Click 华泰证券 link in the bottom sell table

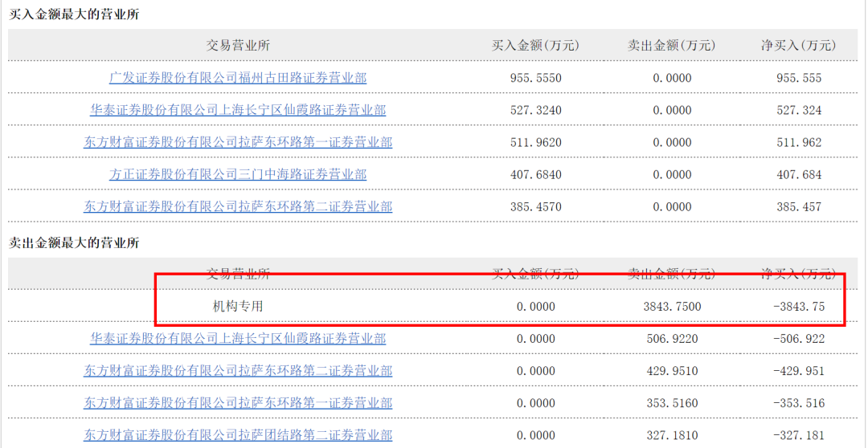[x=238, y=339]
